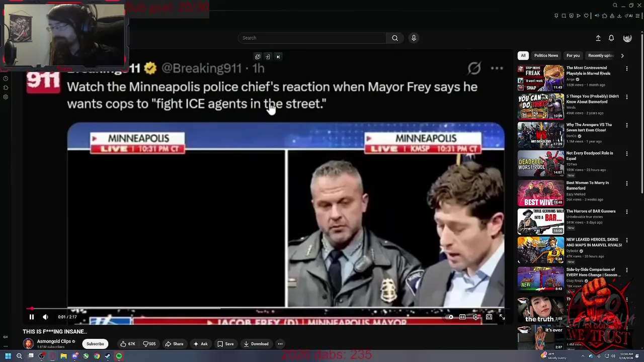Image resolution: width=644 pixels, height=362 pixels.
Task: Select the For you chip
Action: pyautogui.click(x=573, y=56)
